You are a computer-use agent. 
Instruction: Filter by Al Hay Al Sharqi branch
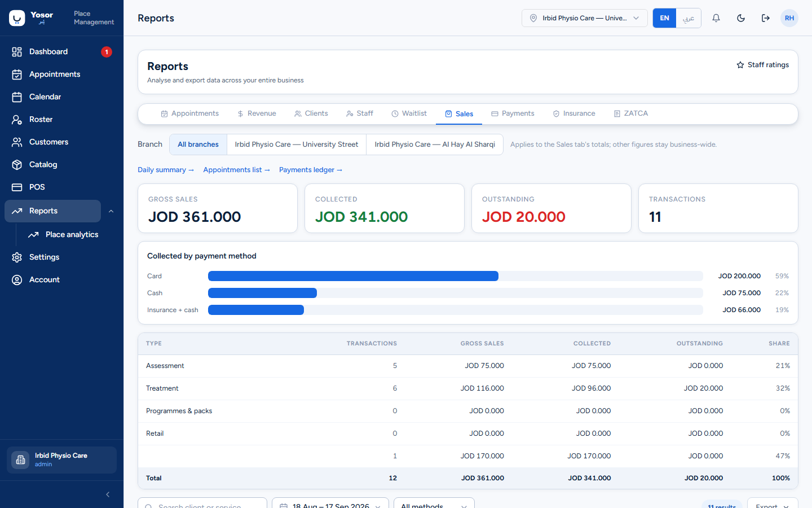(435, 144)
